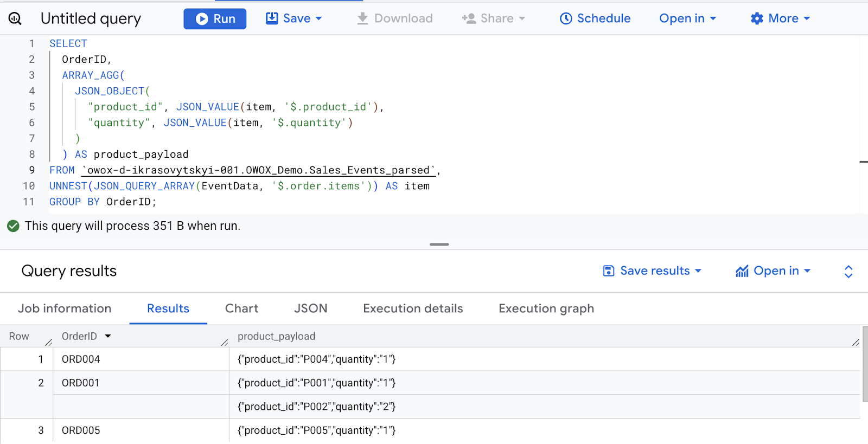Select the Results tab
Image resolution: width=868 pixels, height=444 pixels.
click(x=168, y=308)
